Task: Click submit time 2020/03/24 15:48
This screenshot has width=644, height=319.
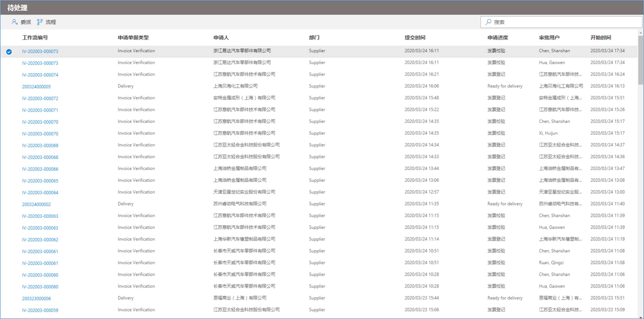Action: [422, 98]
